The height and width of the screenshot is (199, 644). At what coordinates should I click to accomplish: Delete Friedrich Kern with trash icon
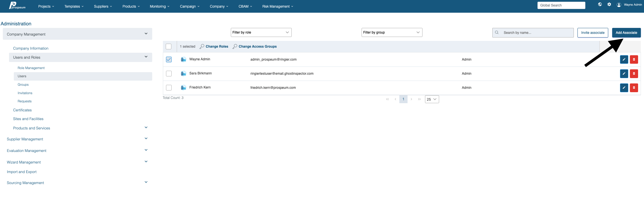pyautogui.click(x=634, y=88)
